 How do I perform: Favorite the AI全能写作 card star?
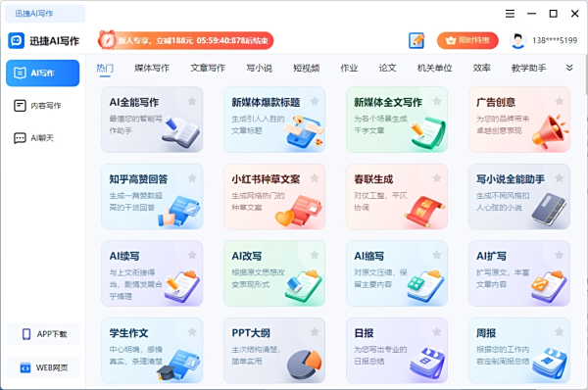[192, 101]
